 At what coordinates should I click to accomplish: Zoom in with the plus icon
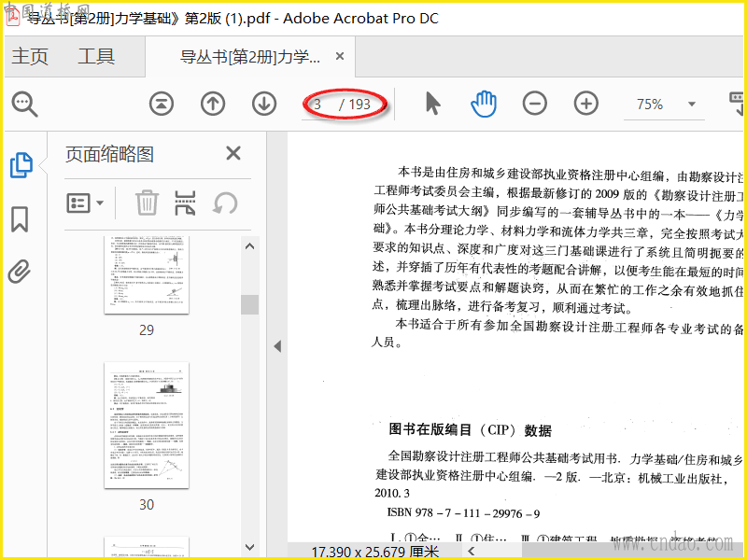point(586,104)
